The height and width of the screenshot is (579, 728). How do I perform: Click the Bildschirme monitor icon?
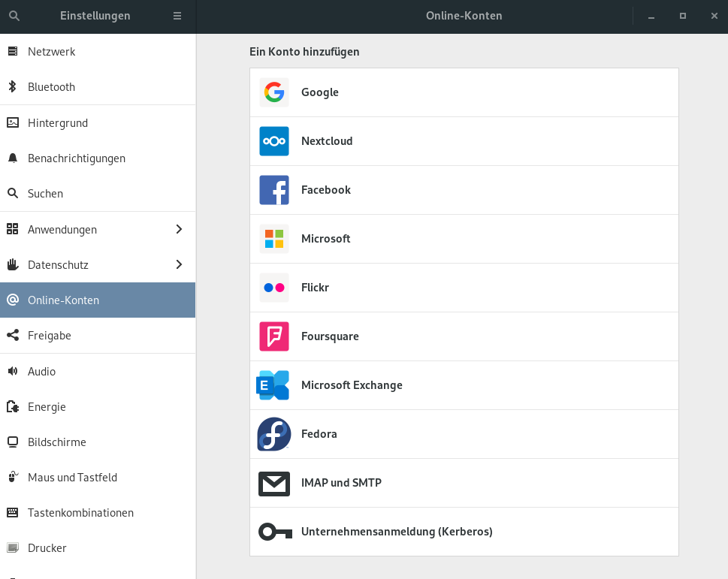tap(13, 442)
